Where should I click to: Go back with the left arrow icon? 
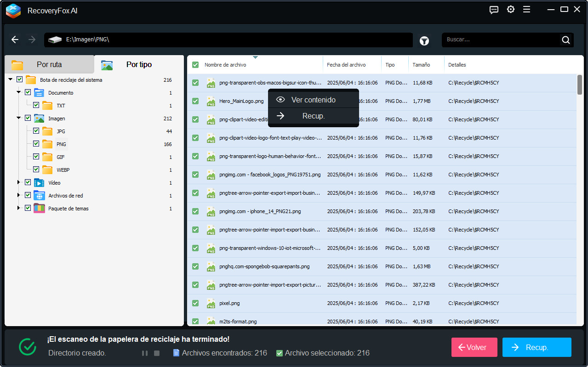coord(15,40)
